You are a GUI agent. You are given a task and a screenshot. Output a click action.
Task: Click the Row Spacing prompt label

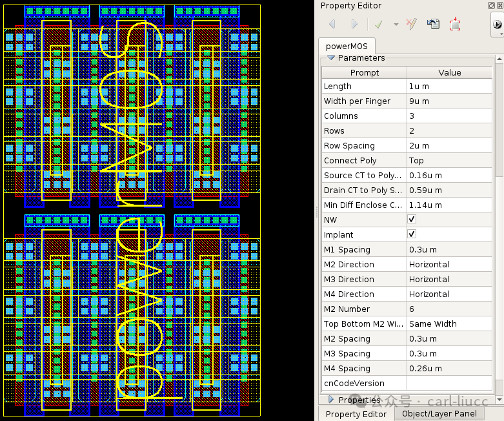(349, 146)
